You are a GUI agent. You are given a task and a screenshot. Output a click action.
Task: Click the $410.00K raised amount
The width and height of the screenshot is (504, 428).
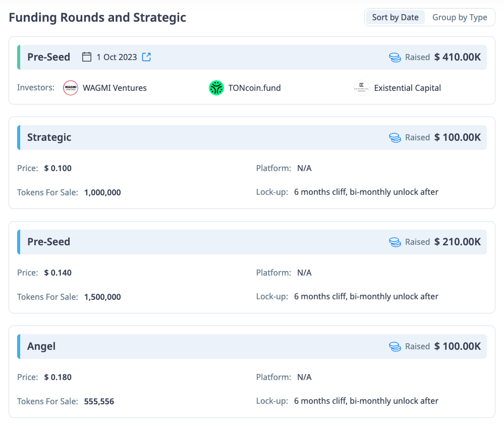point(457,57)
